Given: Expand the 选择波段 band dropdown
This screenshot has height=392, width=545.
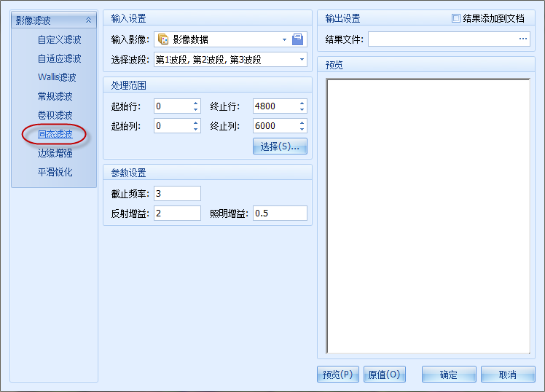Looking at the screenshot, I should point(302,58).
